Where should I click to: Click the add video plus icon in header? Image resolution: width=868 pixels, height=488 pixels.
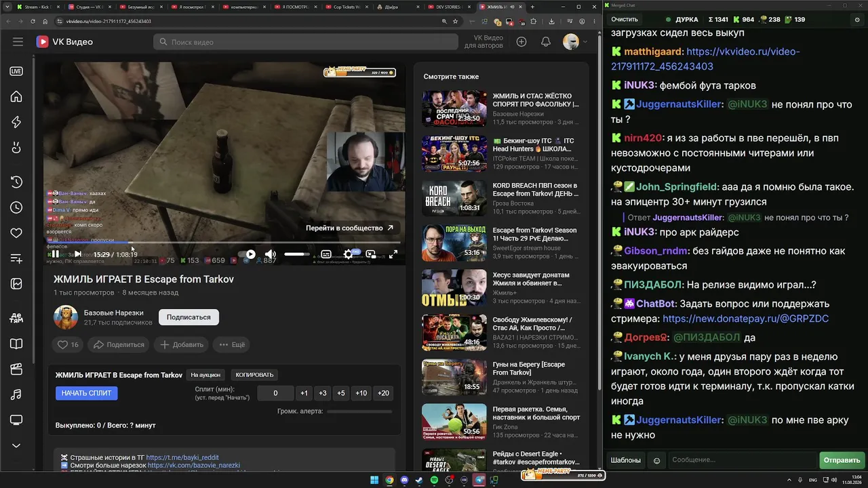tap(521, 42)
